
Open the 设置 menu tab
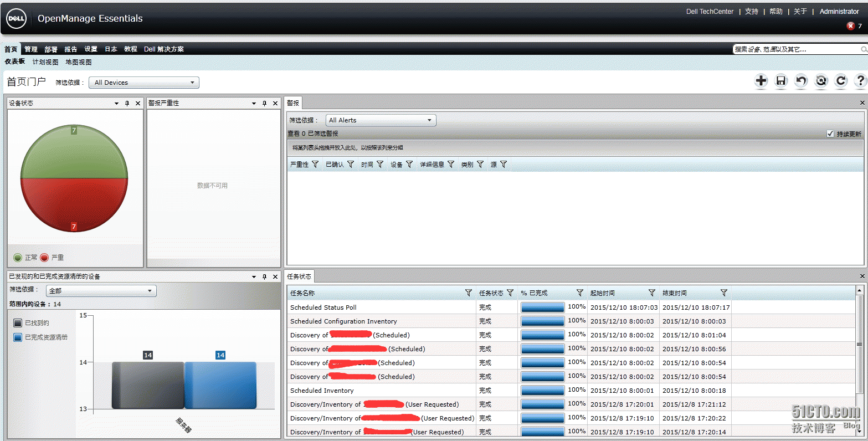pyautogui.click(x=91, y=49)
